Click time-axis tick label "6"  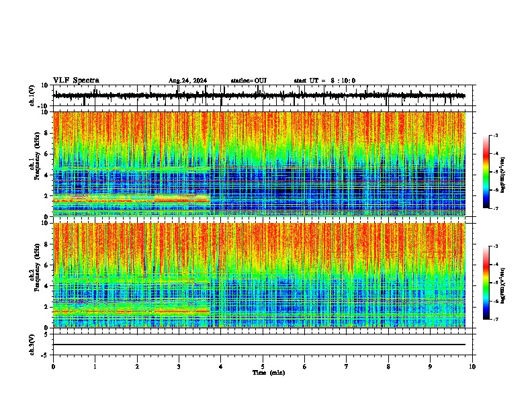click(305, 367)
